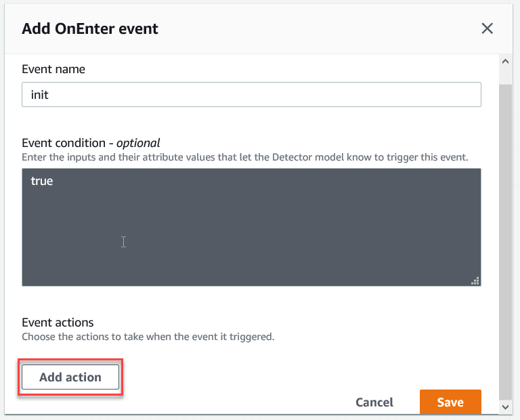The height and width of the screenshot is (420, 520).
Task: Click the 'Add OnEnter event' dialog title
Action: (90, 28)
